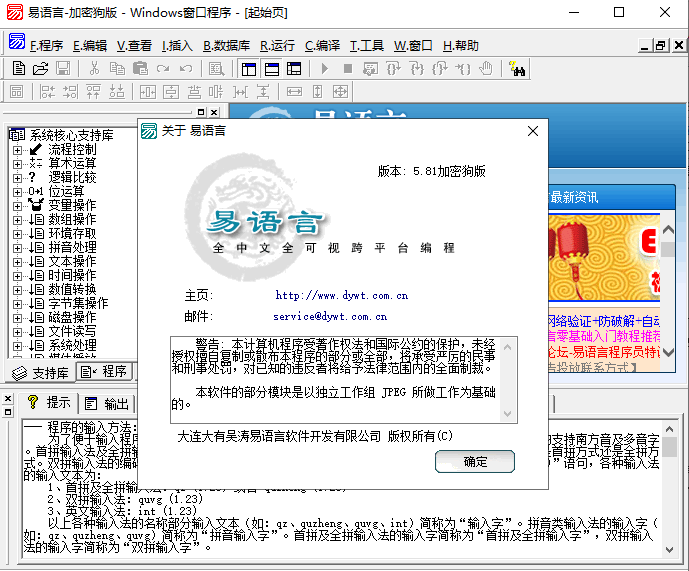Screen dimensions: 689x571
Task: Expand the 算术运算 tree node
Action: coord(17,164)
